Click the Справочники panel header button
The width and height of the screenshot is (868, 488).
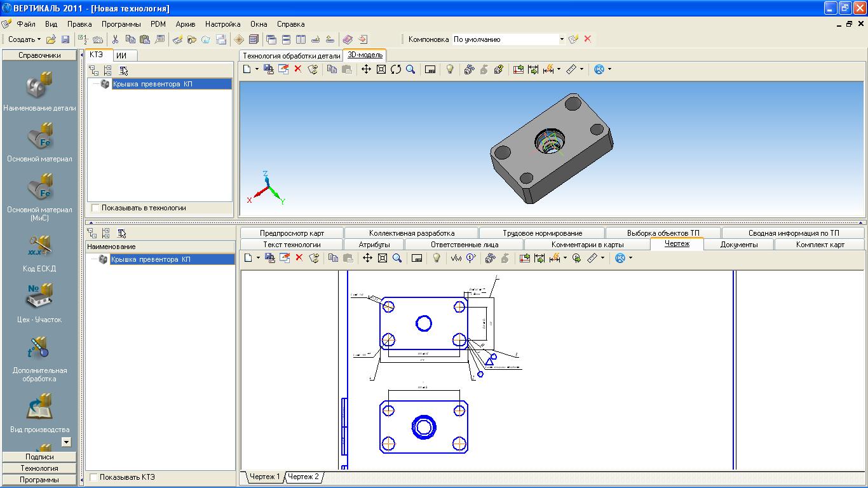point(39,55)
